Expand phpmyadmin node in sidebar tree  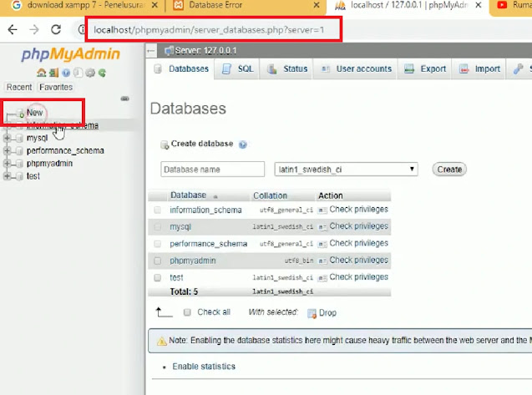7,163
